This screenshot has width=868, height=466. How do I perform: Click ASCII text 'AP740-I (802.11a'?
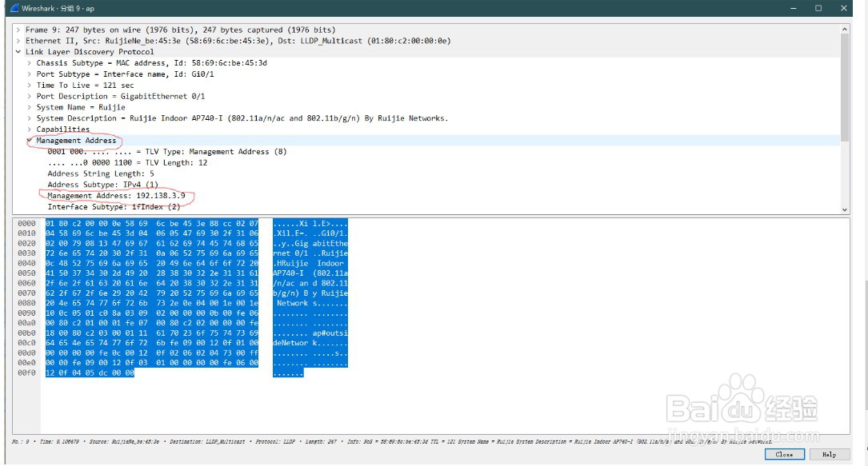(310, 273)
